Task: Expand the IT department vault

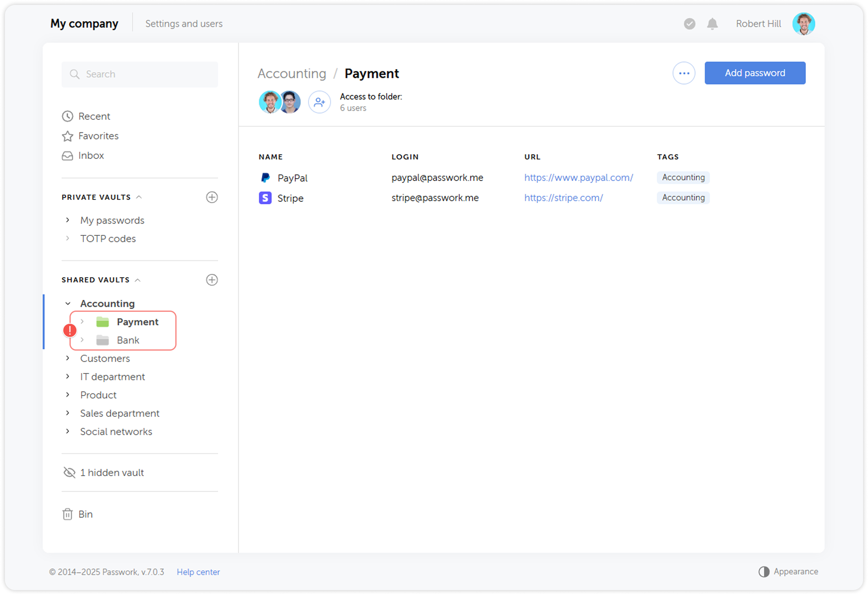Action: click(x=68, y=377)
